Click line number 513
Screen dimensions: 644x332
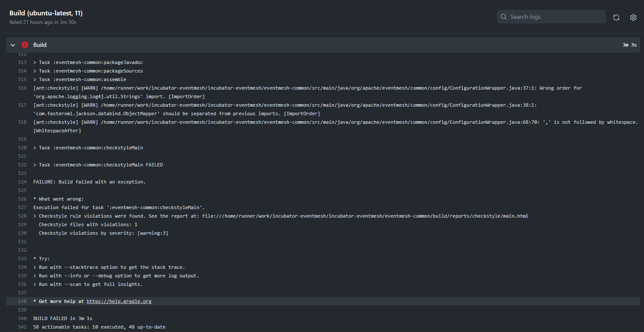tap(22, 62)
